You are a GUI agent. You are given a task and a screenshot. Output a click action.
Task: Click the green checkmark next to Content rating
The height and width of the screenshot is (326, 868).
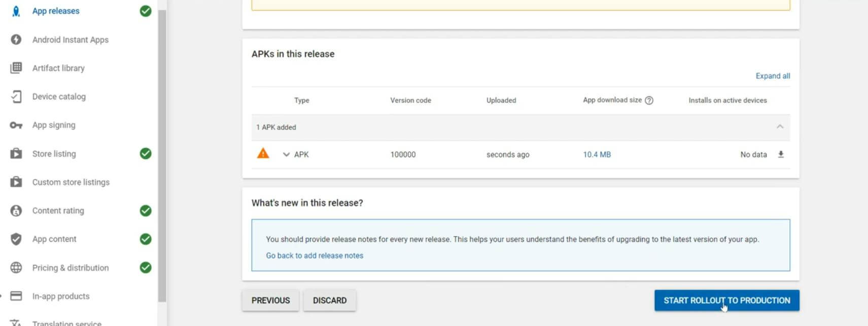[x=146, y=211]
